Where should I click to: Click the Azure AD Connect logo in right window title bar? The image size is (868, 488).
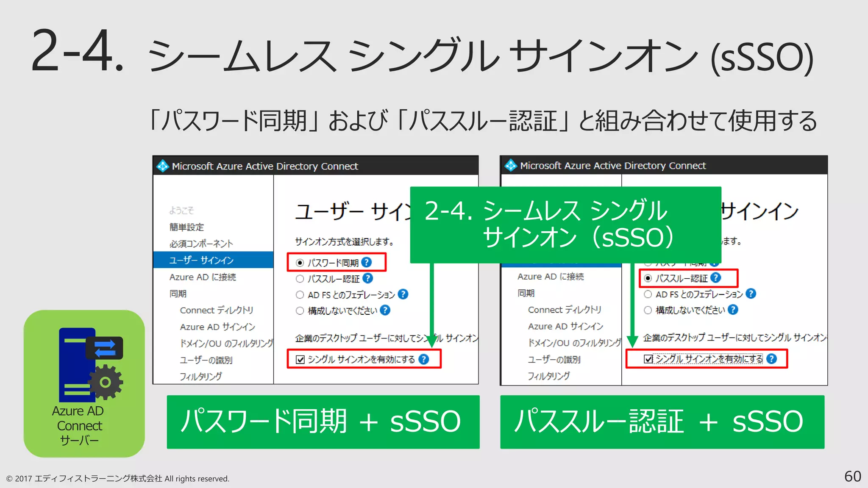511,166
